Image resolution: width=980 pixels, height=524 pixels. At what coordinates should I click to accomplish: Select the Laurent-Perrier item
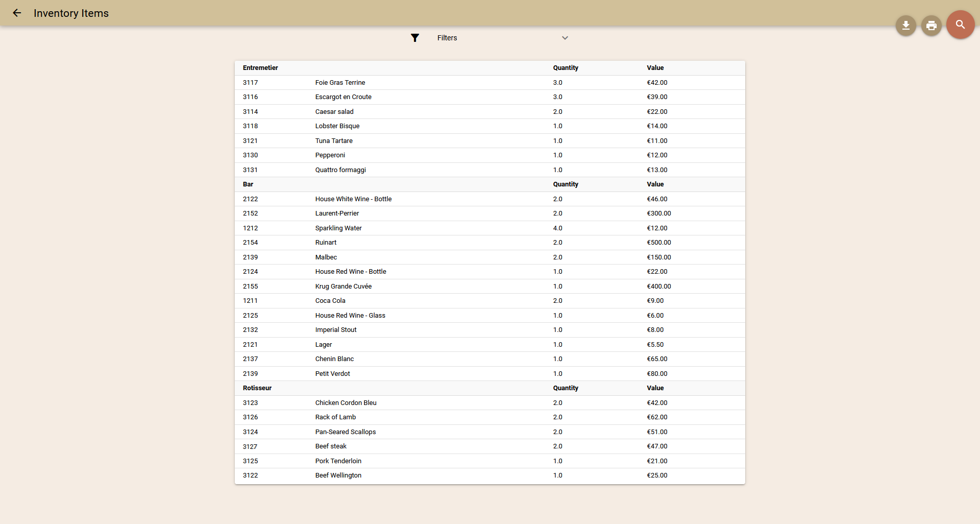click(337, 213)
